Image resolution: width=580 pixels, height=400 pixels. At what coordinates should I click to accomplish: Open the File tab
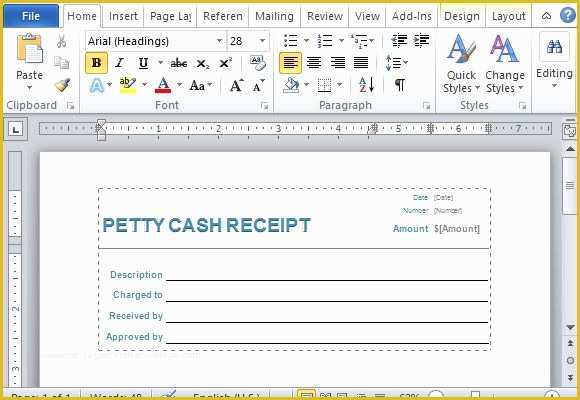coord(31,16)
